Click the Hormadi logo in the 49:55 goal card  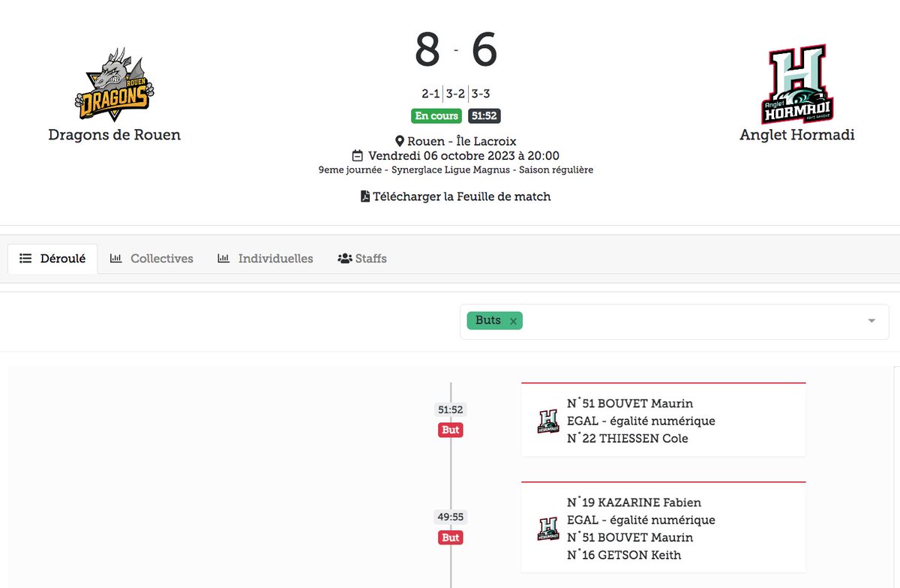point(548,529)
